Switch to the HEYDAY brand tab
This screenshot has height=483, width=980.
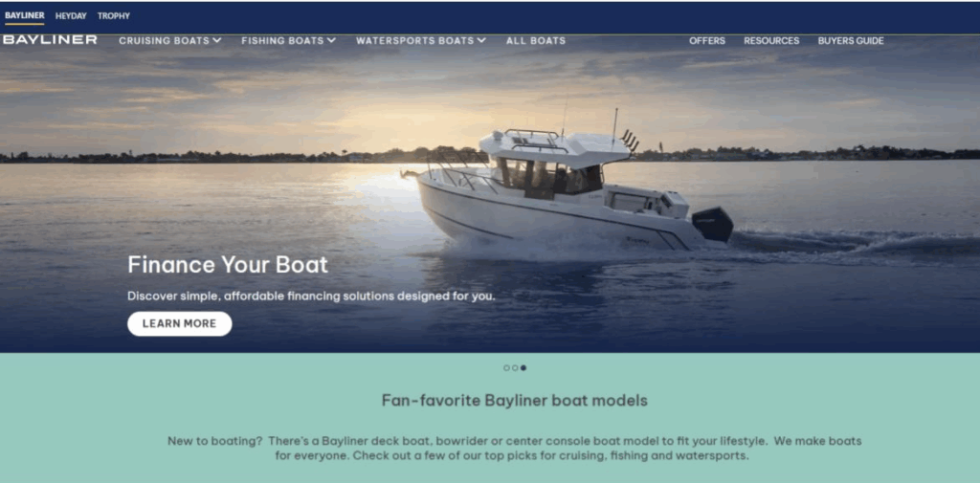(71, 16)
